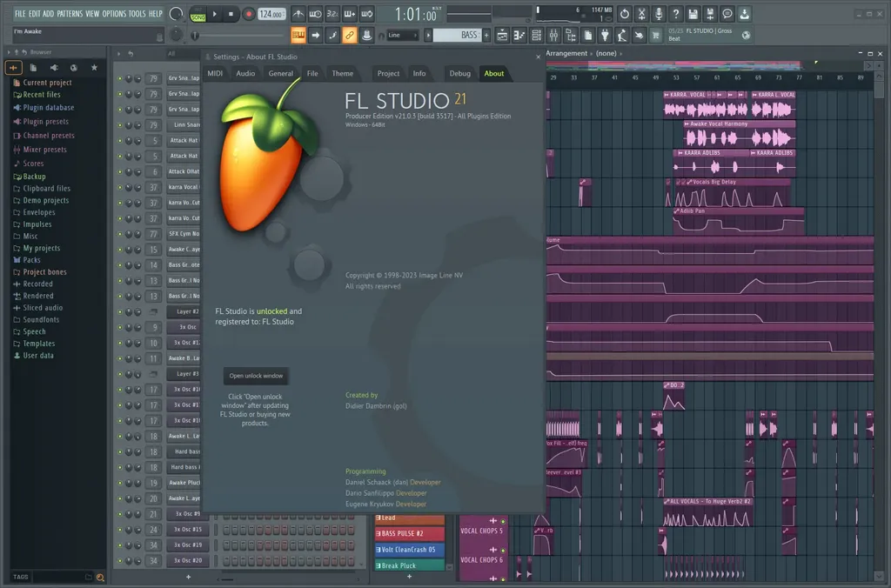Click the red Record button
Screen dimensions: 891x588
248,14
